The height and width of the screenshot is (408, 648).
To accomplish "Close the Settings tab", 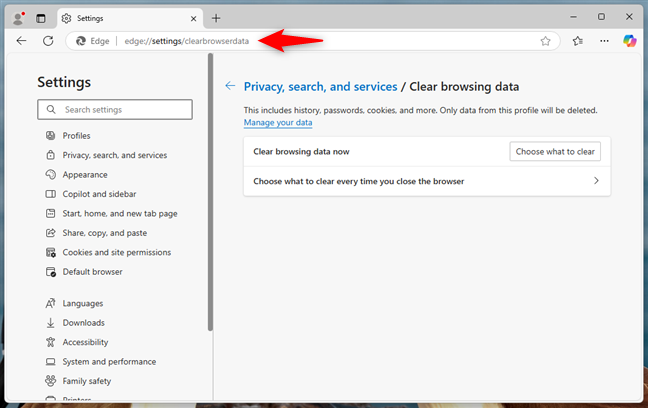I will click(193, 19).
